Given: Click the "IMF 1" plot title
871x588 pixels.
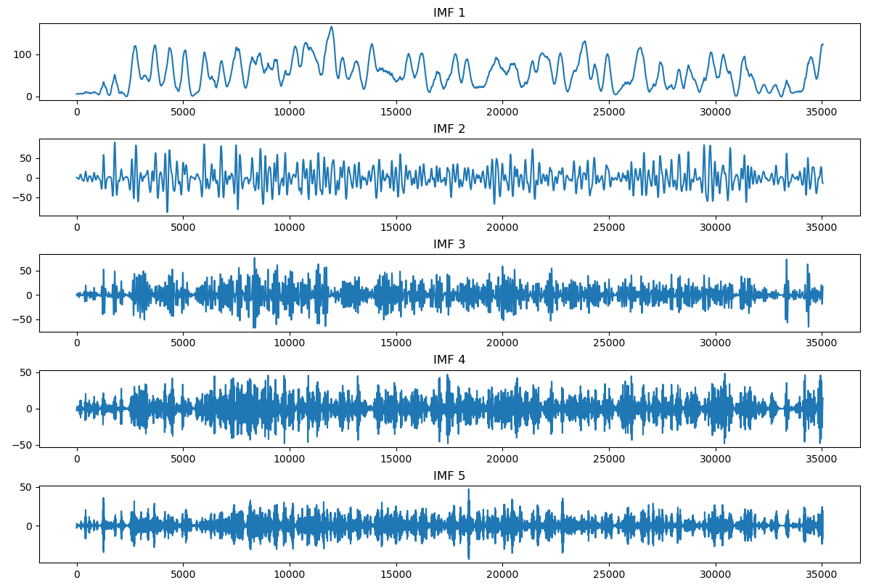Looking at the screenshot, I should 449,13.
